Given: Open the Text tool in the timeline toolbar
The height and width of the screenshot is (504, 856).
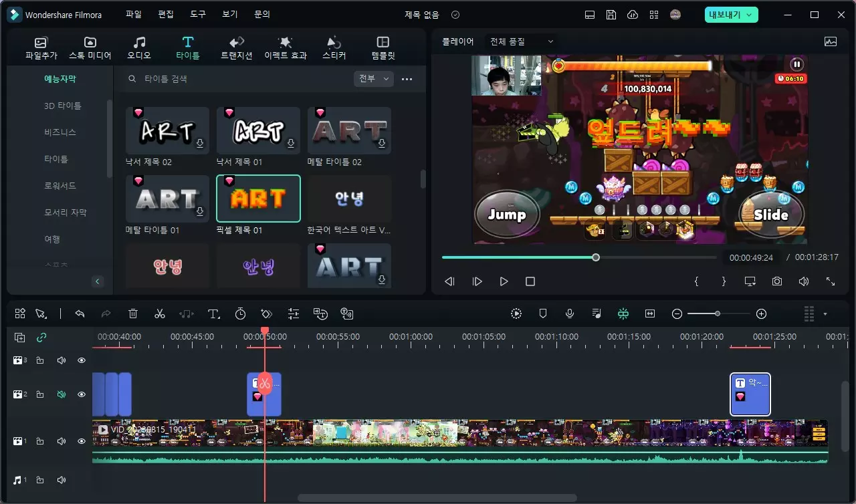Looking at the screenshot, I should point(214,313).
